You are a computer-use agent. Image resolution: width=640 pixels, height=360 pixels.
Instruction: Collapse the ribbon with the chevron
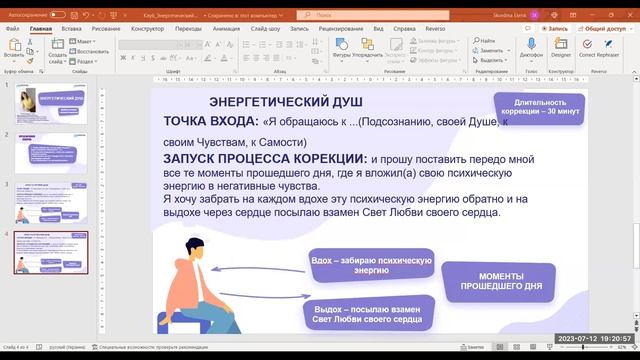click(634, 71)
